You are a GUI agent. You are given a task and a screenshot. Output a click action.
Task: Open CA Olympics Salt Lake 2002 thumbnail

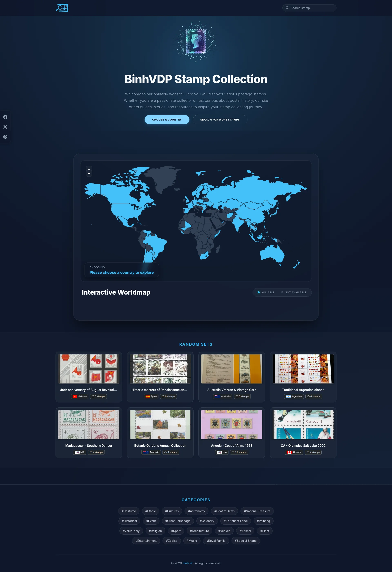pos(303,425)
